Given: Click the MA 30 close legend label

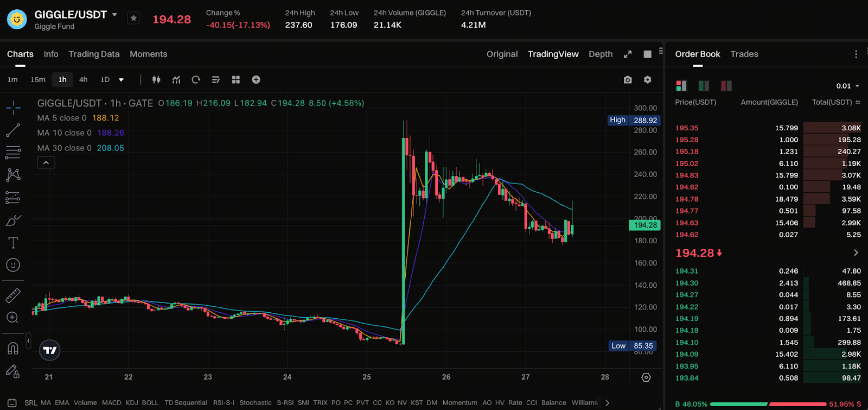Looking at the screenshot, I should click(x=65, y=148).
